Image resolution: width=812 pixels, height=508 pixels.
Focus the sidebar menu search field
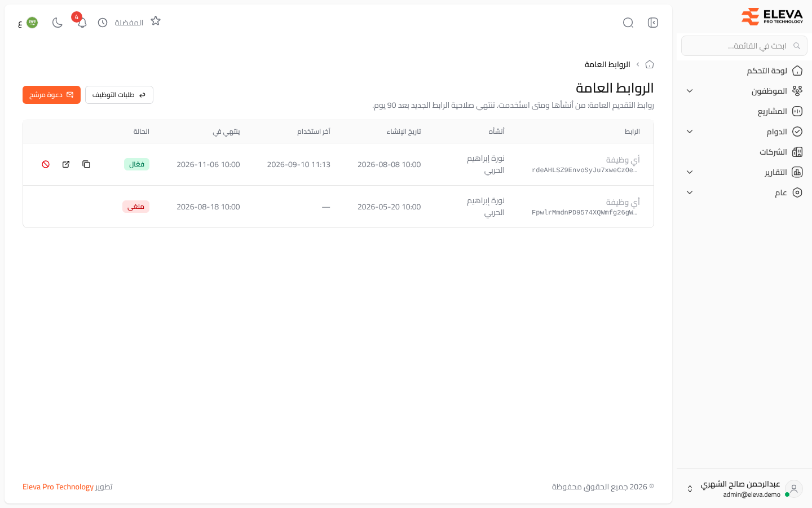coord(744,46)
